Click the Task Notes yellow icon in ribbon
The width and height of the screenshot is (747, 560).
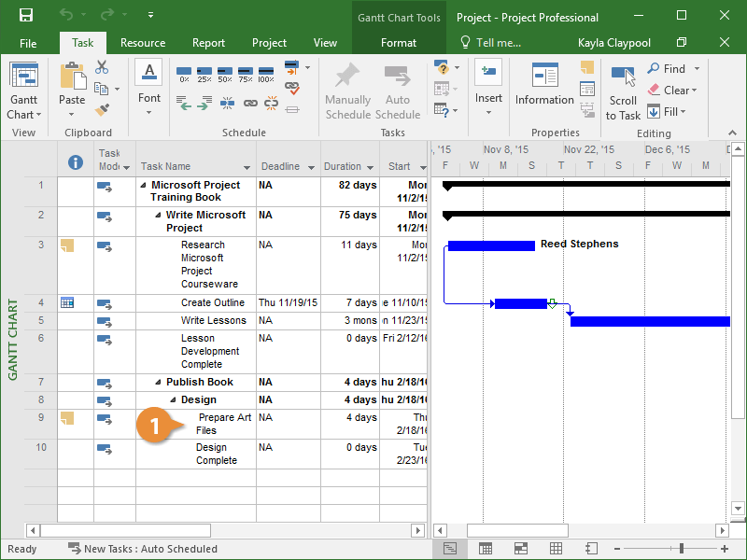pos(586,67)
